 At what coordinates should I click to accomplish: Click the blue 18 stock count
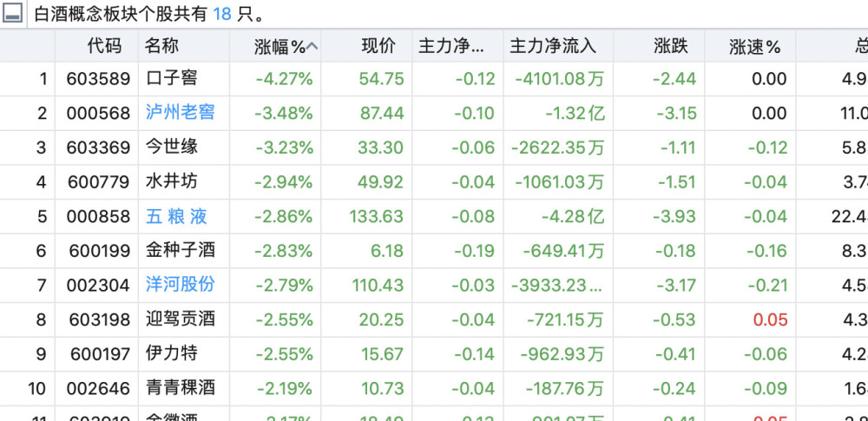(x=222, y=14)
